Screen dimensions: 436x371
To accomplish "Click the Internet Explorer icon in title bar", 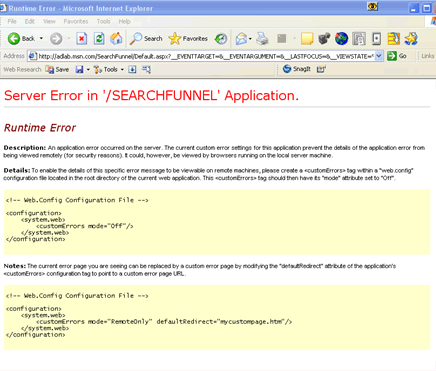I will click(3, 8).
